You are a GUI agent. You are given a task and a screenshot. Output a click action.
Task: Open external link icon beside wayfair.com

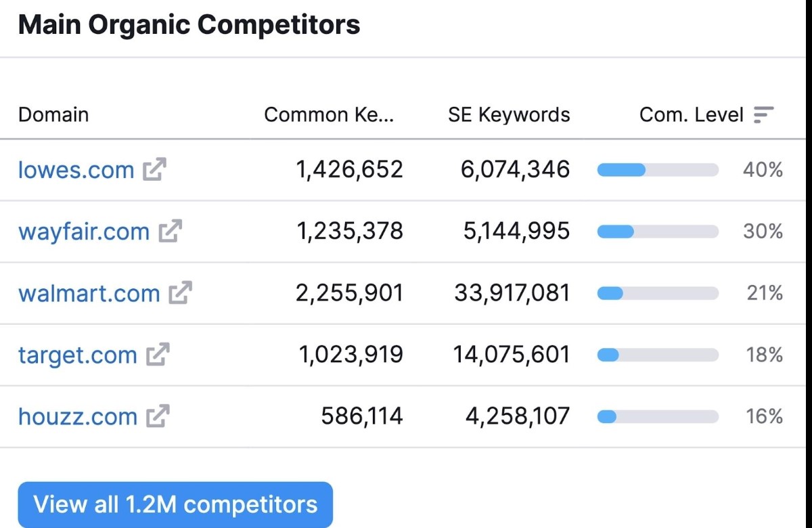(170, 232)
